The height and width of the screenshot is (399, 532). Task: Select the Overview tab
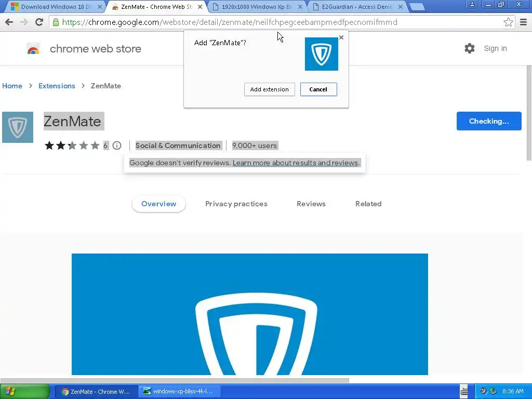click(x=159, y=204)
